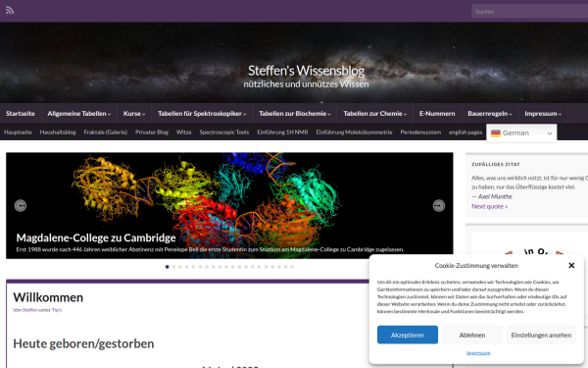588x368 pixels.
Task: Focus the Suchen search field
Action: (x=529, y=11)
